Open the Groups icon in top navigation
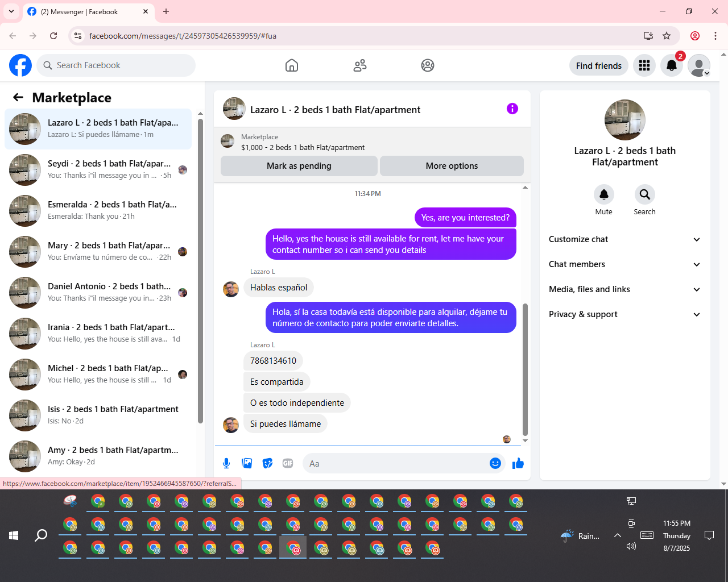 (428, 65)
